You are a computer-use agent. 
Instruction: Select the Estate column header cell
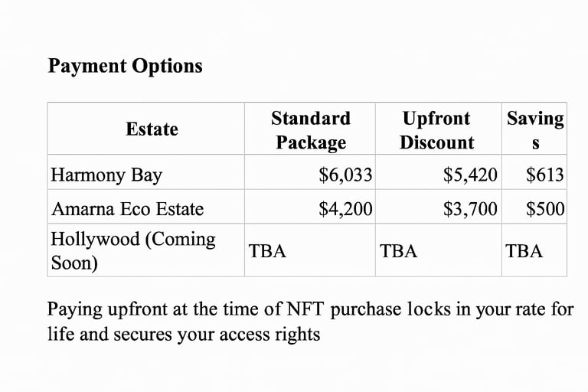[152, 129]
